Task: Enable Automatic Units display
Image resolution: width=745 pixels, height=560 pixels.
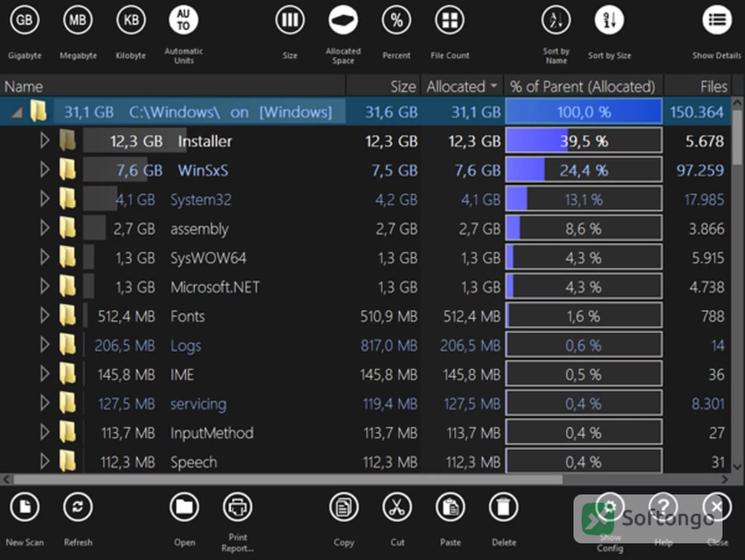Action: [184, 20]
